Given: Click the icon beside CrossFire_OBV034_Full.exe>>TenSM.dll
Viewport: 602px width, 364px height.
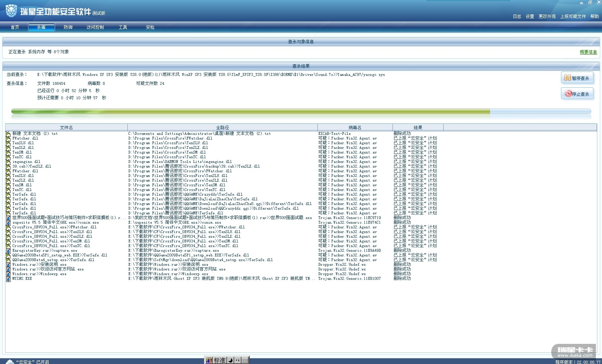Looking at the screenshot, I should click(x=8, y=241).
